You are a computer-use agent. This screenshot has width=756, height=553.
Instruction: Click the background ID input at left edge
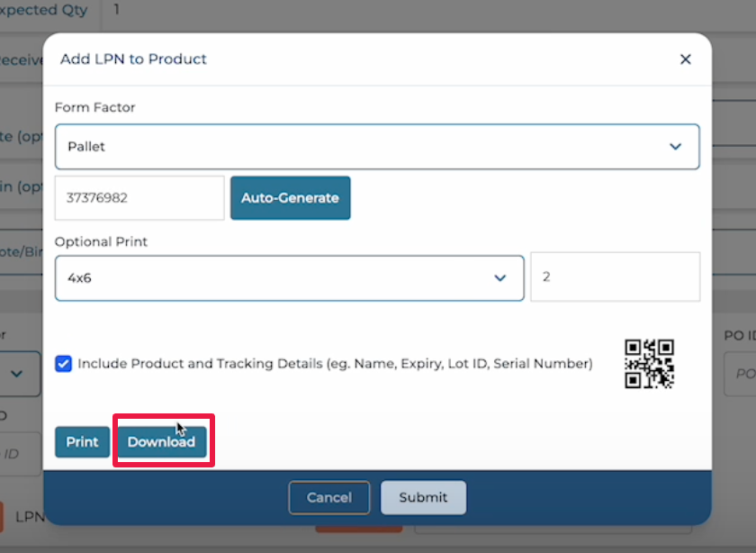20,453
